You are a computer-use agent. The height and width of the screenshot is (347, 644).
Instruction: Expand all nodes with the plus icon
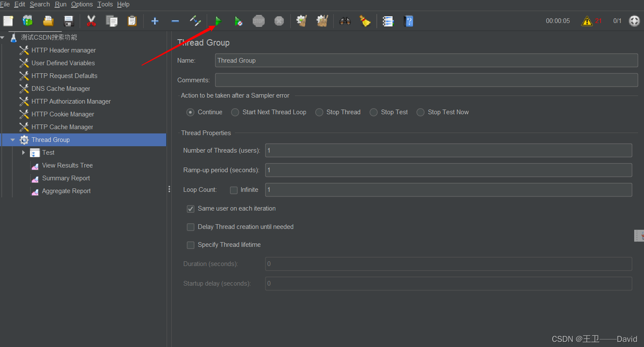click(155, 21)
